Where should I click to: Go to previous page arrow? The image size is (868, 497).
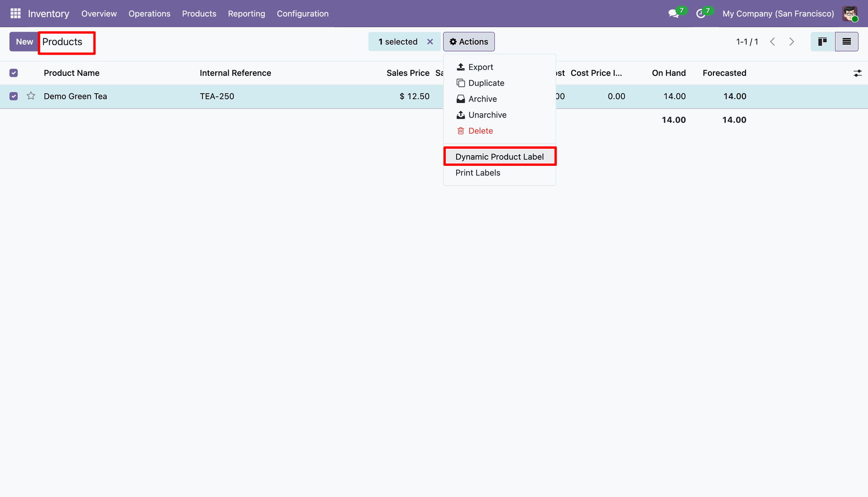coord(773,42)
